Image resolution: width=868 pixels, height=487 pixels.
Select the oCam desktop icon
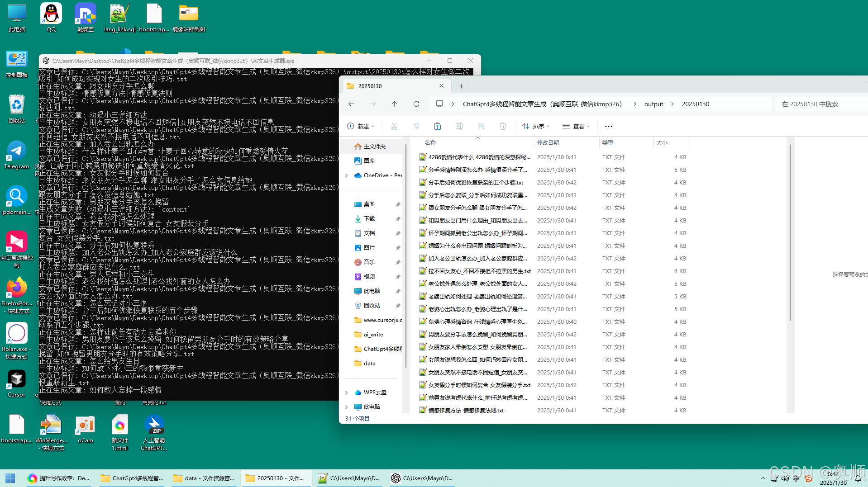pyautogui.click(x=85, y=429)
